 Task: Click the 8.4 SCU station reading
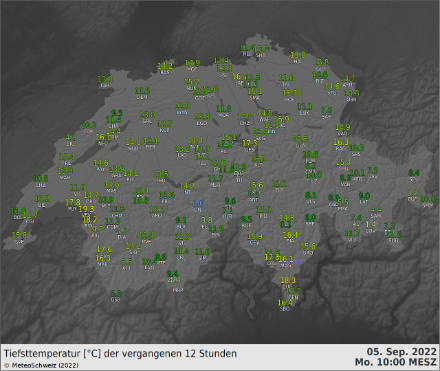tap(414, 173)
